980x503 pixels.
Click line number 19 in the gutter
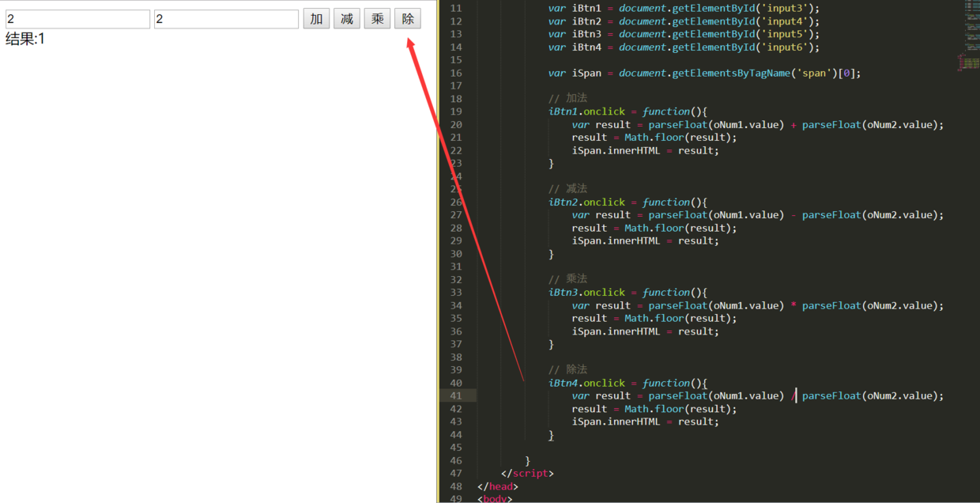(x=456, y=112)
